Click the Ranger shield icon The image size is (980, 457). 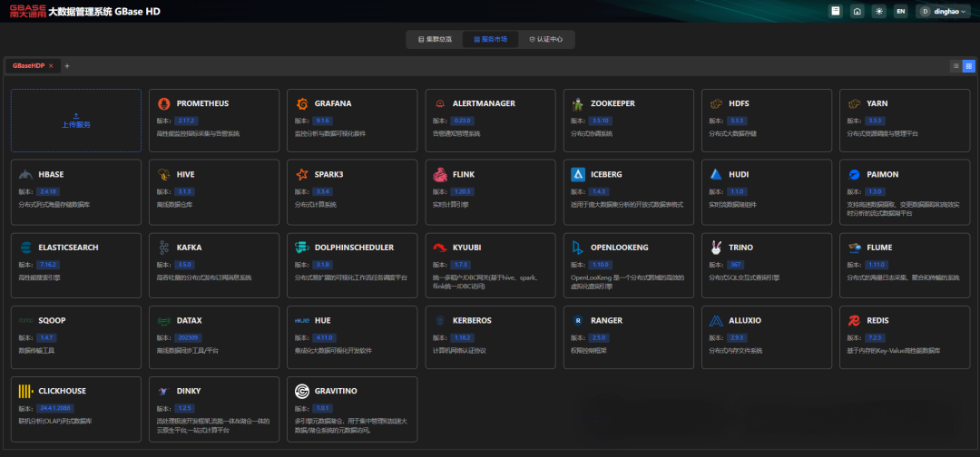578,320
